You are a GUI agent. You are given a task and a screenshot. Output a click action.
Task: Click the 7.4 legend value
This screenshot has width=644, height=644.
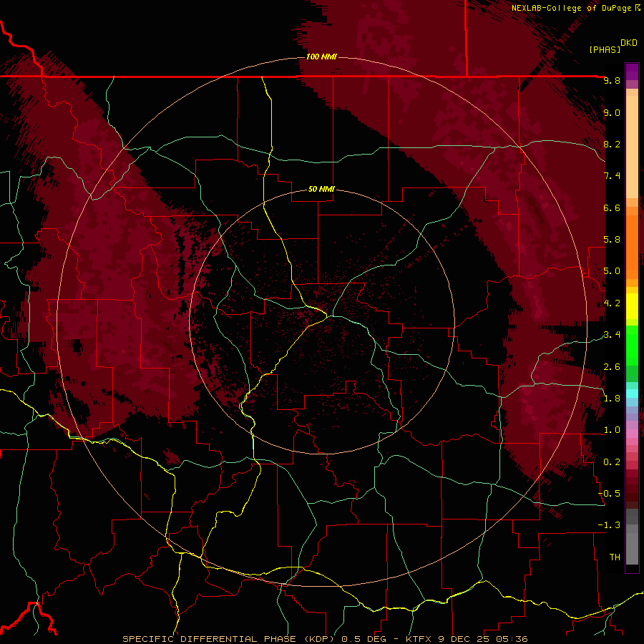click(612, 176)
